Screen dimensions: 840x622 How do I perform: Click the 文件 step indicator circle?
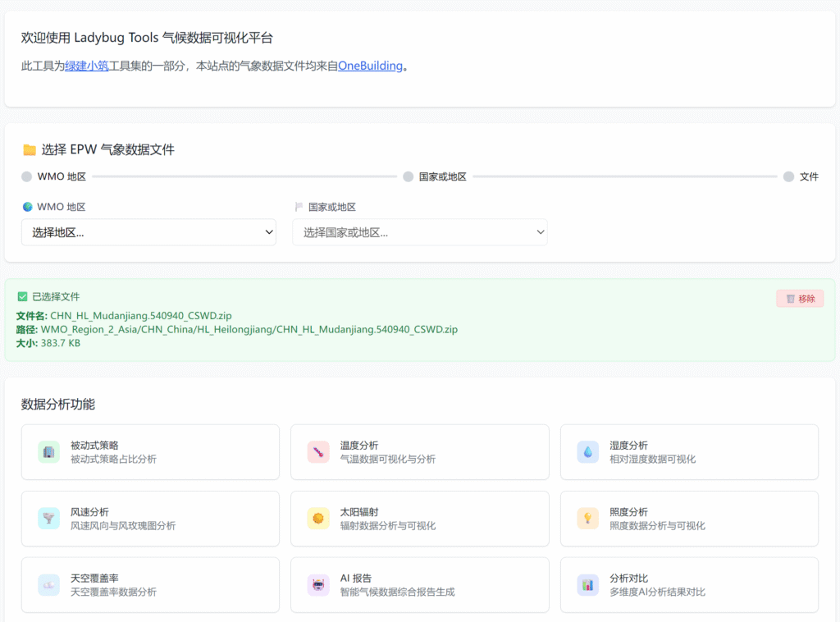(789, 176)
